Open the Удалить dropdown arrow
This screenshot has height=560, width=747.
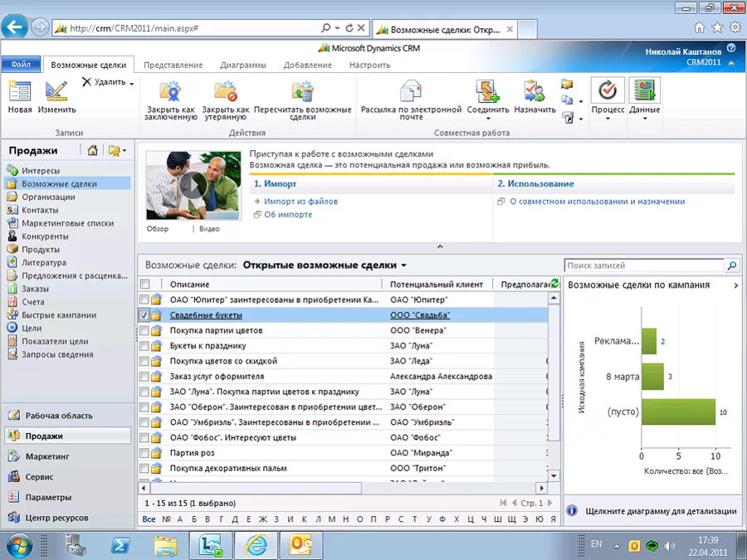(x=131, y=83)
